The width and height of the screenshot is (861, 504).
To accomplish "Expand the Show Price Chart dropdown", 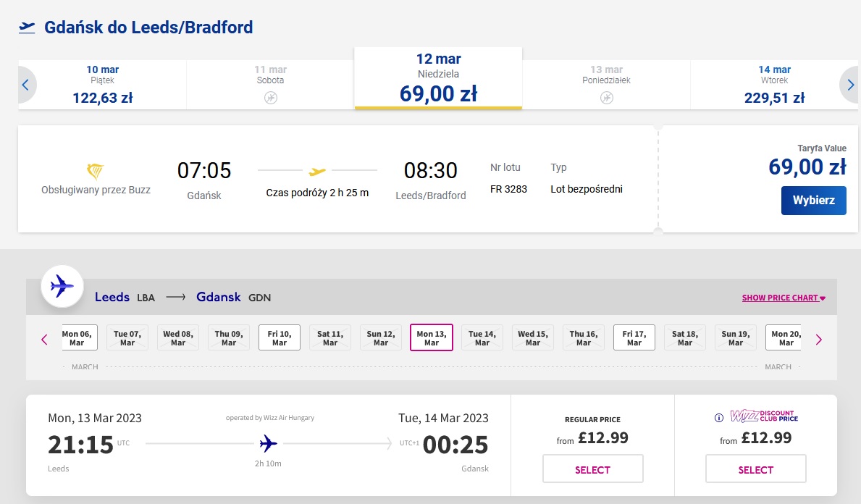I will [784, 298].
